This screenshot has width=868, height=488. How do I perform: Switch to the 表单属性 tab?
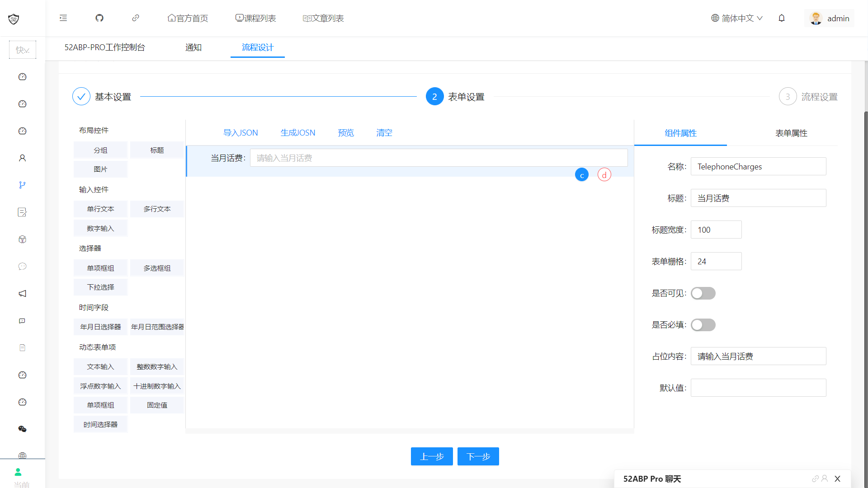(x=791, y=133)
